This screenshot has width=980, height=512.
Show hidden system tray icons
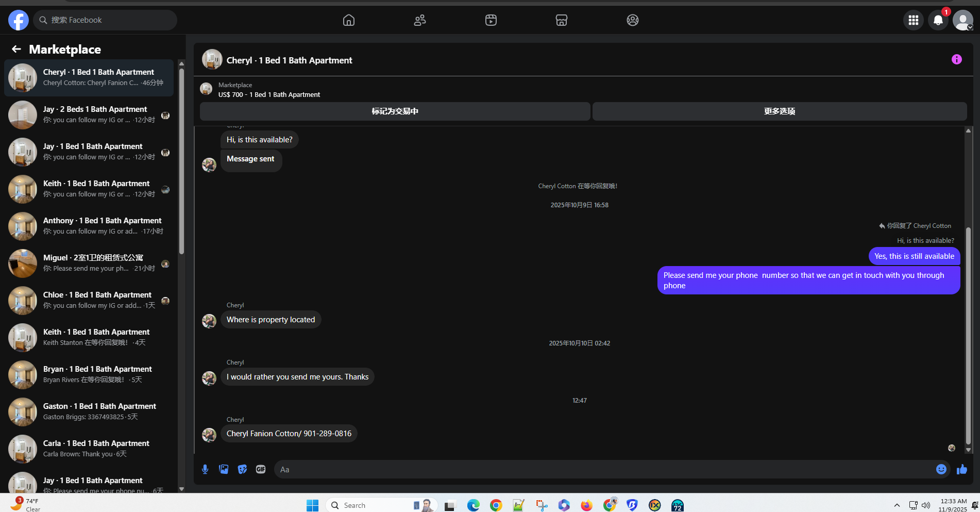click(x=897, y=505)
